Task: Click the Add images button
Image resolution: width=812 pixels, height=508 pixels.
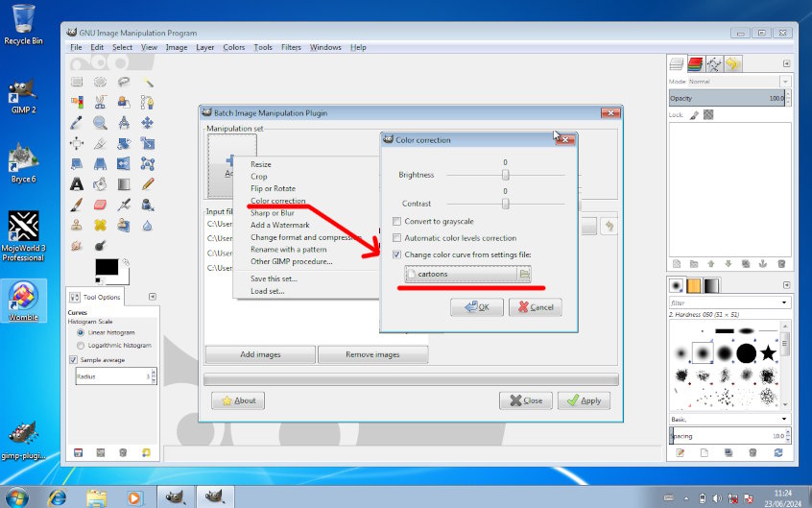Action: coord(260,354)
